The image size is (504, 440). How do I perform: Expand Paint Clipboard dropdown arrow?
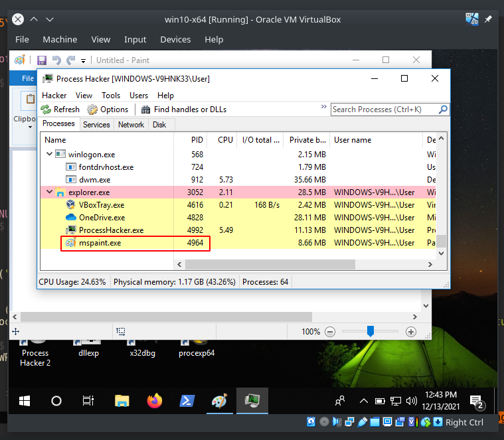pos(31,127)
